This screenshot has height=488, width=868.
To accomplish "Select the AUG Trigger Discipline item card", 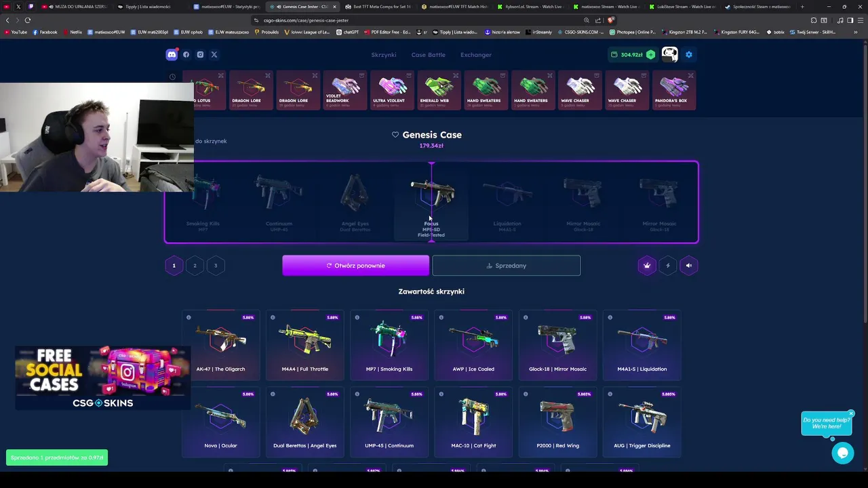I will [x=642, y=422].
